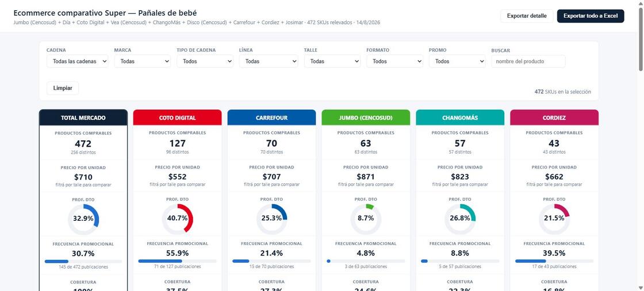Click Jumbo promotional frequency bar

tap(366, 261)
